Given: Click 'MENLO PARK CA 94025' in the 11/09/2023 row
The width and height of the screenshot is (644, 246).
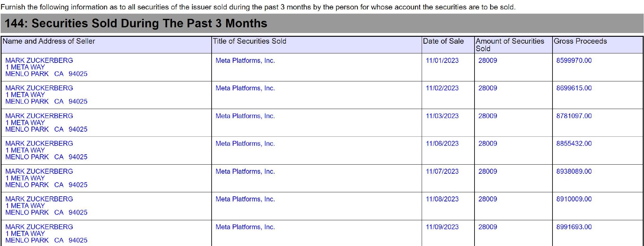Looking at the screenshot, I should coord(46,240).
